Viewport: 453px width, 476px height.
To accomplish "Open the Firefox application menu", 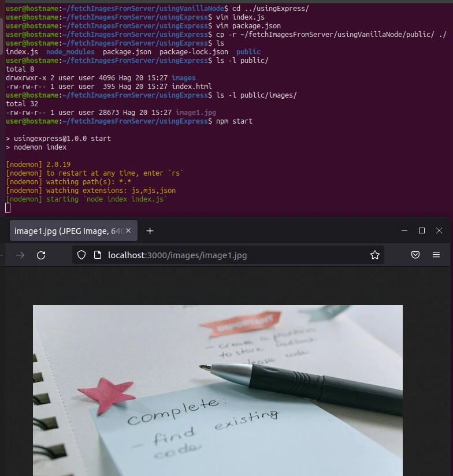I will click(436, 255).
